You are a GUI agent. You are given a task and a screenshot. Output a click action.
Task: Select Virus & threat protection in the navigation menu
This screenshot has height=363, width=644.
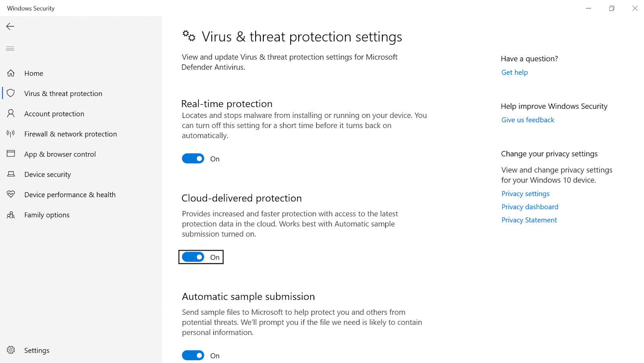tap(63, 93)
